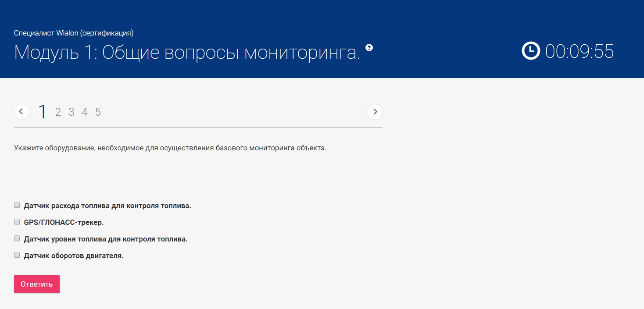
Task: Submit answer with the Ответить button
Action: pyautogui.click(x=36, y=284)
